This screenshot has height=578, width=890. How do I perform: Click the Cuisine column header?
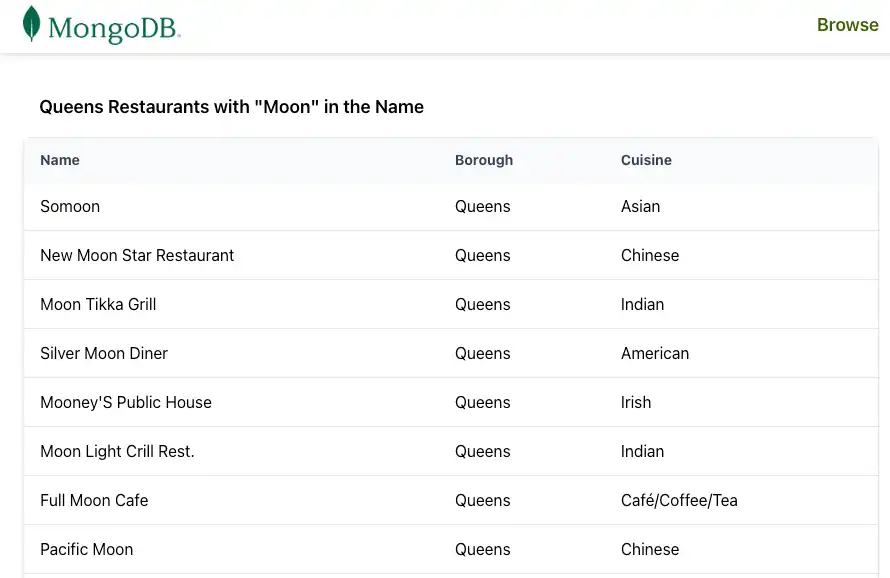point(646,160)
